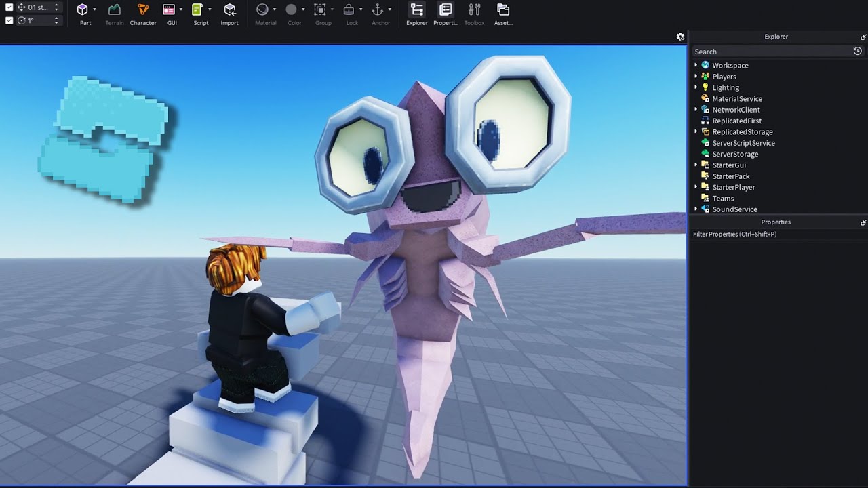The height and width of the screenshot is (488, 868).
Task: Open the Anchor dropdown arrow
Action: pos(390,9)
